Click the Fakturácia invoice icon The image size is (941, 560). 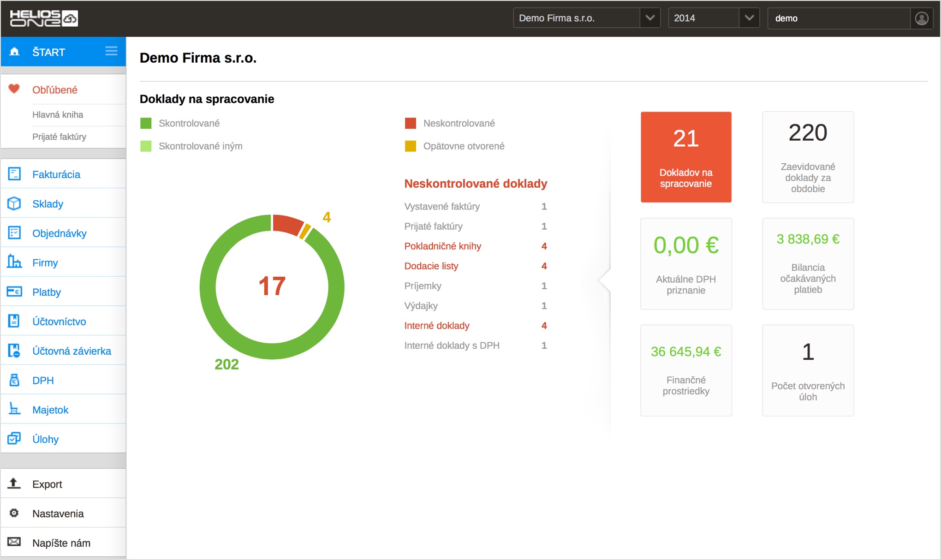point(14,174)
